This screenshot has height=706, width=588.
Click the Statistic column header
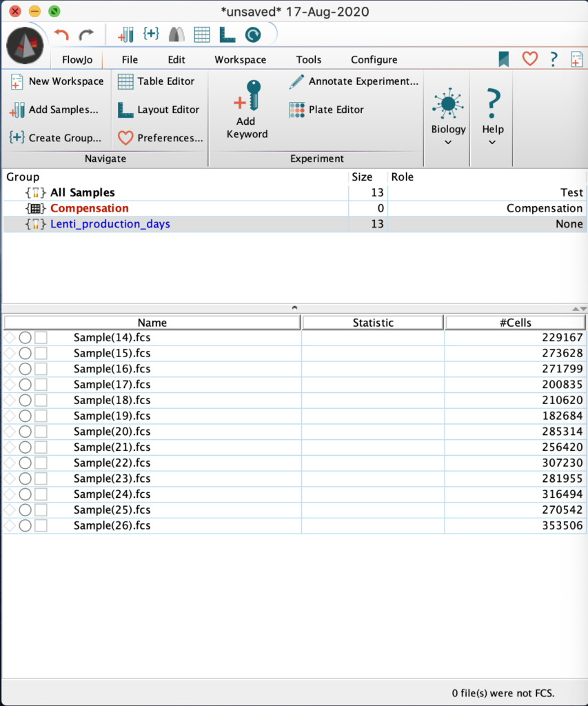(373, 323)
